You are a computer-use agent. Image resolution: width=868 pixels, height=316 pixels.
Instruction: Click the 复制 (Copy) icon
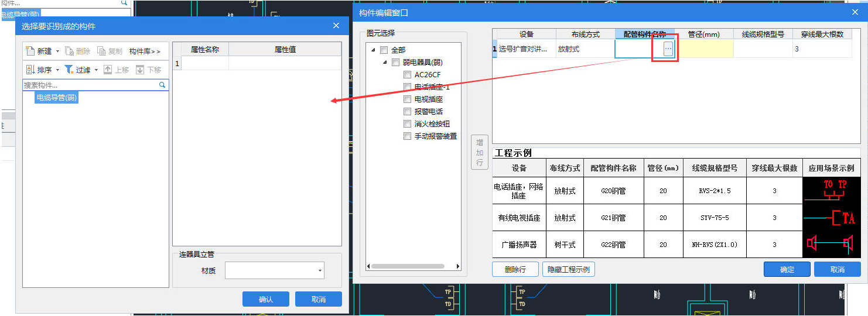tap(101, 51)
